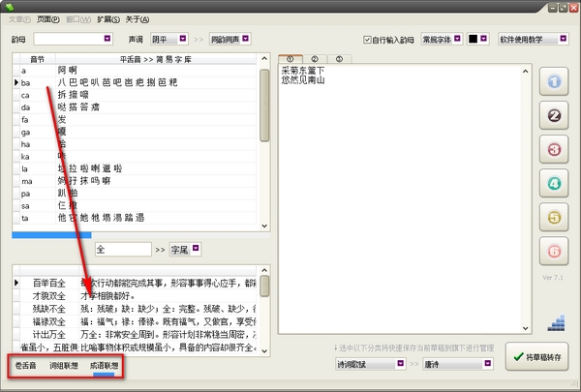The height and width of the screenshot is (392, 581).
Task: Switch to the second draft tab ②
Action: pos(315,59)
